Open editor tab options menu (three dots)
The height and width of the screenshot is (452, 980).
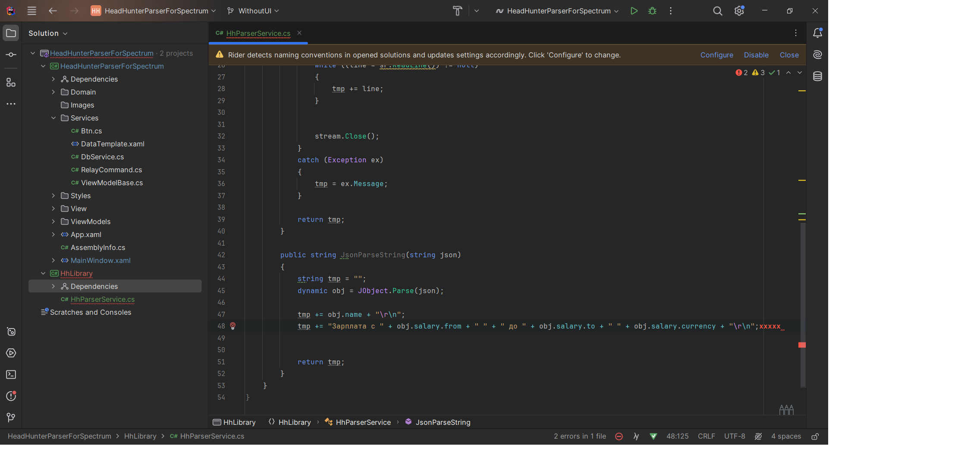[x=796, y=33]
